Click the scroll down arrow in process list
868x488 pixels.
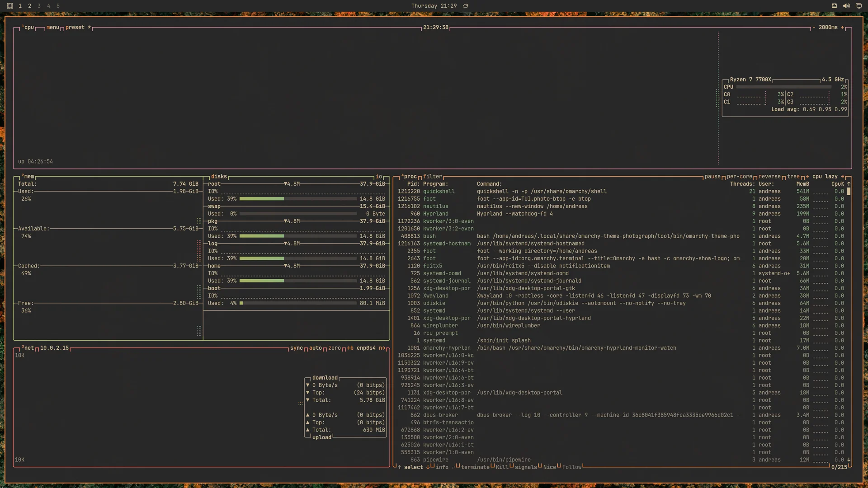click(849, 460)
